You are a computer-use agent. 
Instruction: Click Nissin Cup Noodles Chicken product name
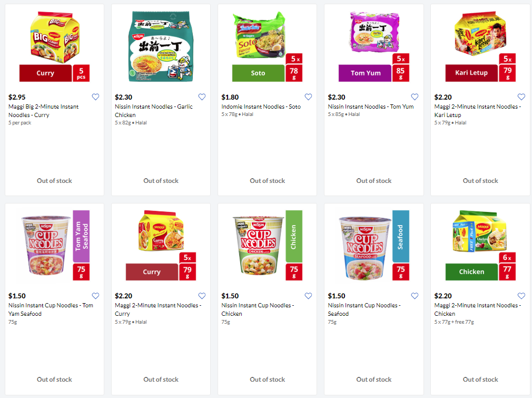coord(258,309)
